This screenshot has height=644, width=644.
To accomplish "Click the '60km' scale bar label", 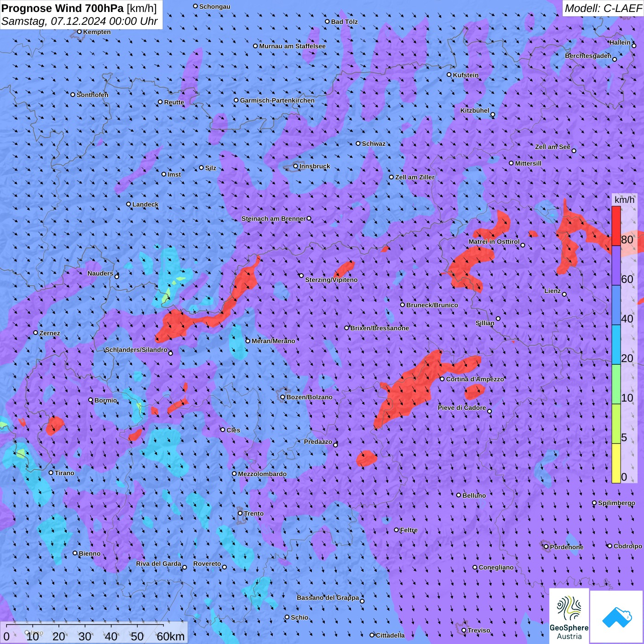I will tap(171, 636).
